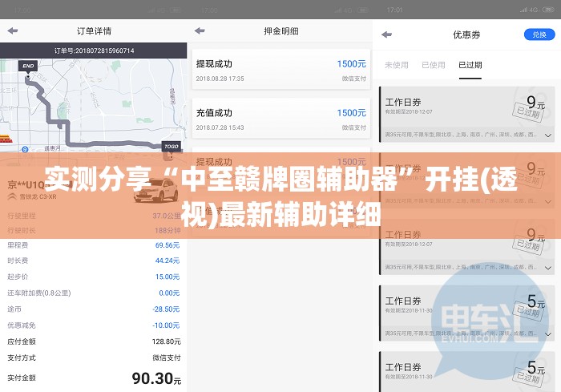Select the 已过期 coupons tab

(x=470, y=65)
